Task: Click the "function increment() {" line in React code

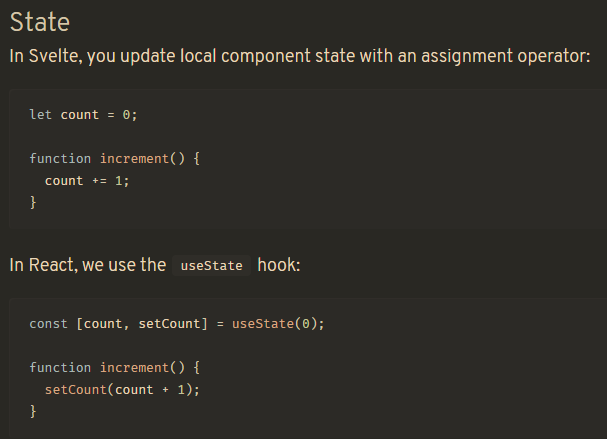Action: tap(115, 368)
